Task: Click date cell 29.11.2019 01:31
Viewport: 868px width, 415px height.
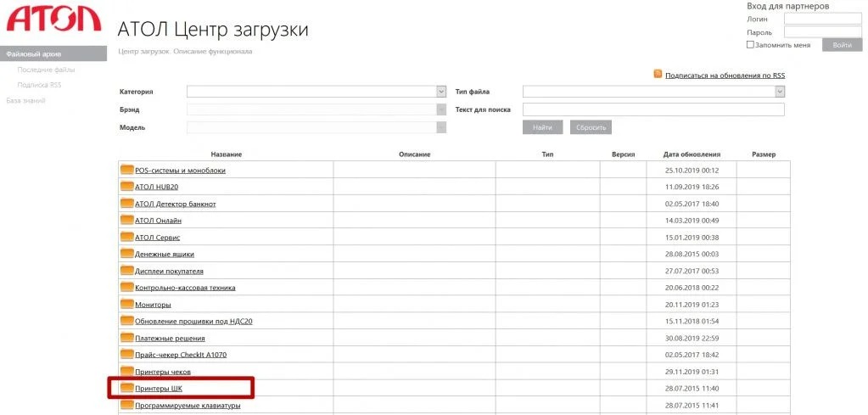Action: click(x=692, y=372)
